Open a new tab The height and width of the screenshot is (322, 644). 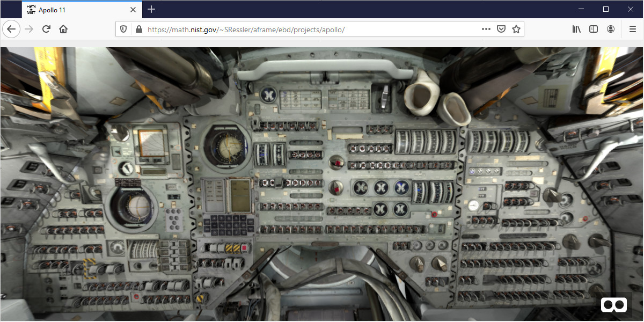pyautogui.click(x=151, y=9)
